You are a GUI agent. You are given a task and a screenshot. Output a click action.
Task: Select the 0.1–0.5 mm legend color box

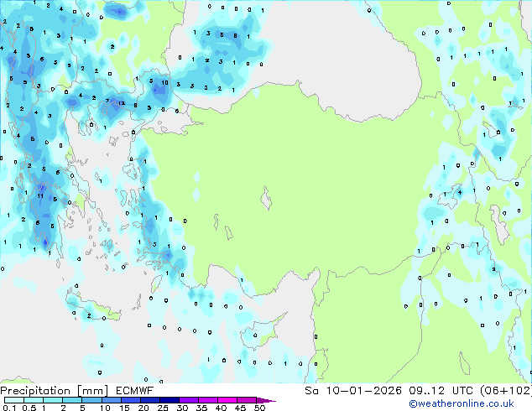pyautogui.click(x=14, y=400)
